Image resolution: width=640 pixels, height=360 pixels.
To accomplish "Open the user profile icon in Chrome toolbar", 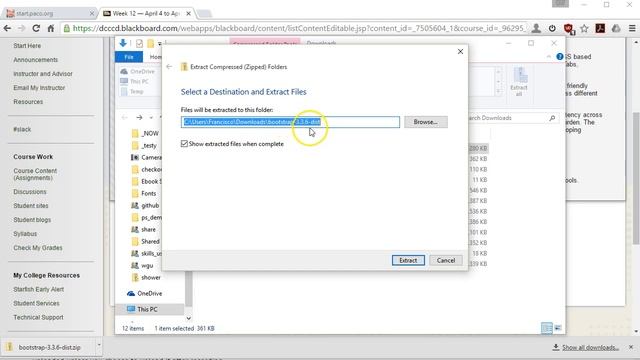I will click(536, 28).
